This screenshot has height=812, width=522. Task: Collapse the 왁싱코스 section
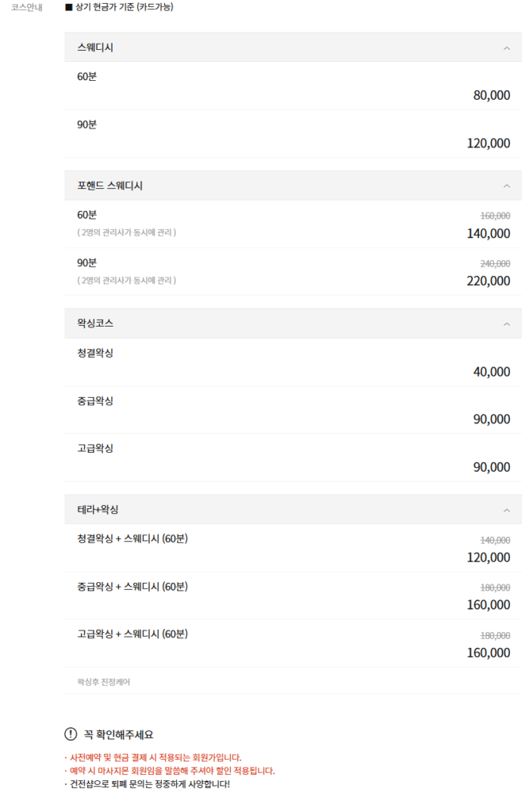(x=508, y=324)
